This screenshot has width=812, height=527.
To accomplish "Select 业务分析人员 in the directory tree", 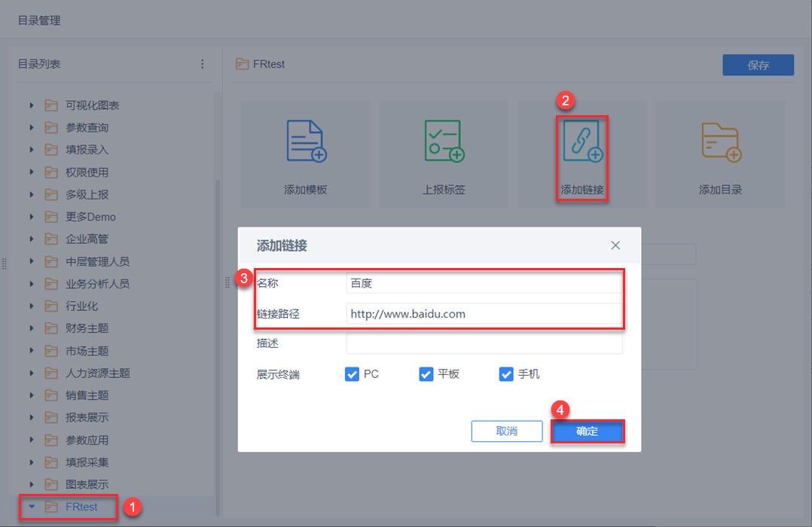I will [97, 285].
